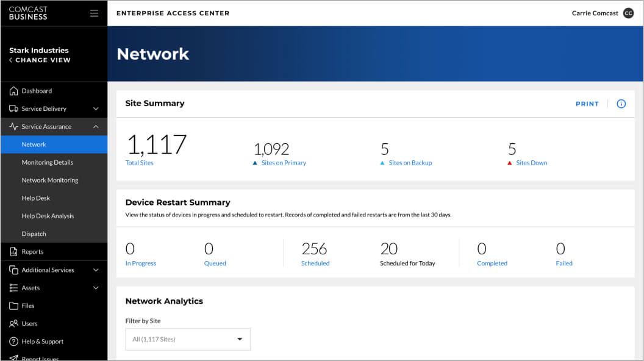Click the Reports chart icon
The height and width of the screenshot is (361, 644).
pyautogui.click(x=13, y=252)
